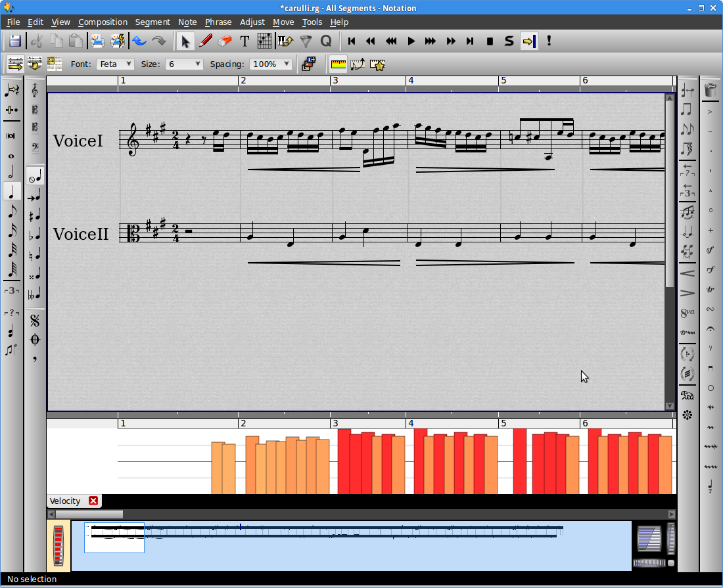Close the Velocity ruler tab
723x588 pixels.
pos(93,501)
